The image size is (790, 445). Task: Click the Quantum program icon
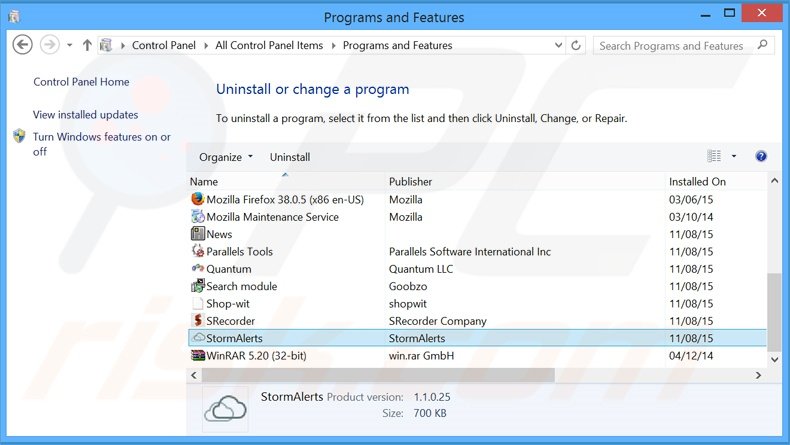point(197,269)
